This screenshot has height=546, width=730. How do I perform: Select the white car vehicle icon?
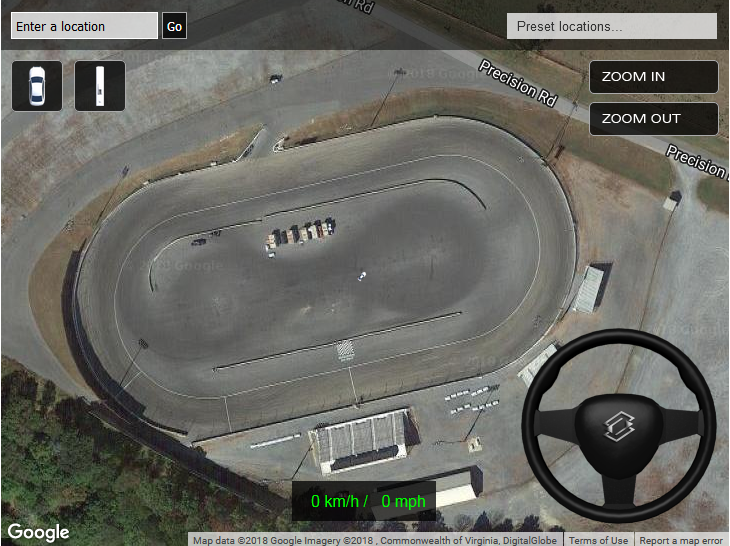(x=37, y=86)
